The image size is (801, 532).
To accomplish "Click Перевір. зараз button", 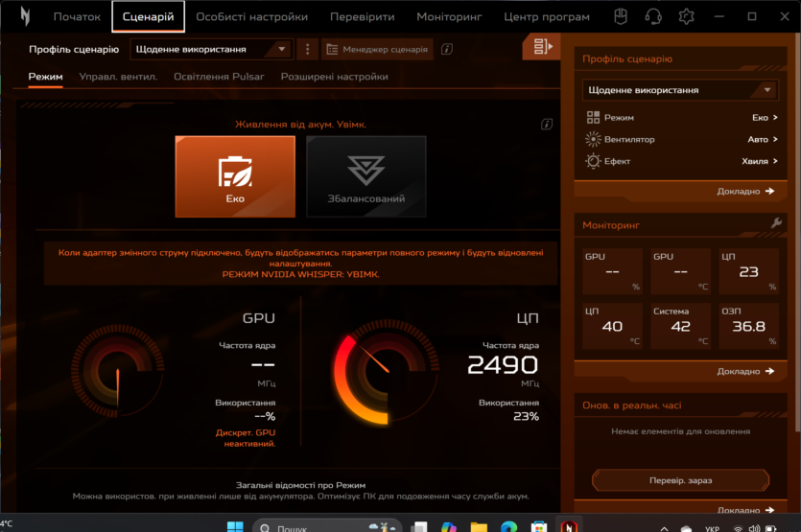I will [680, 480].
